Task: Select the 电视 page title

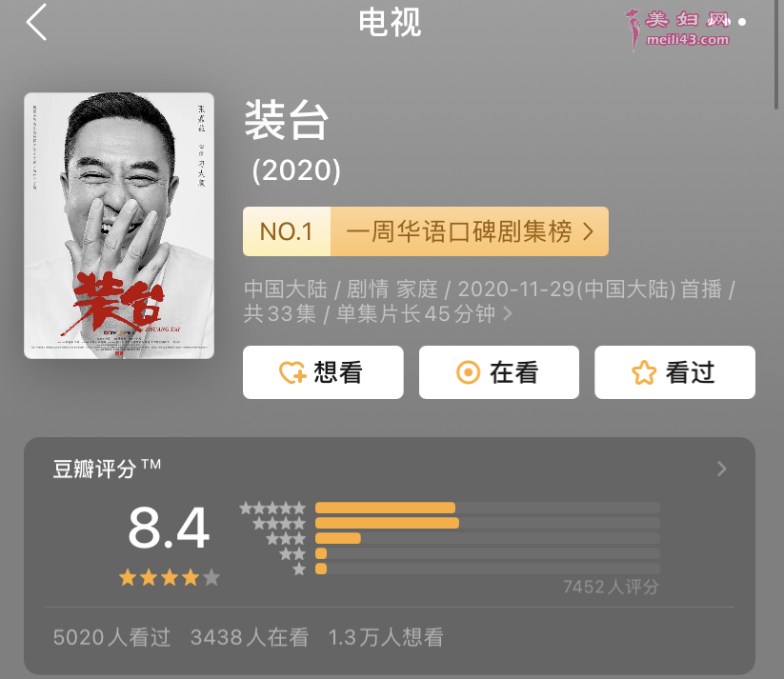Action: (x=390, y=23)
